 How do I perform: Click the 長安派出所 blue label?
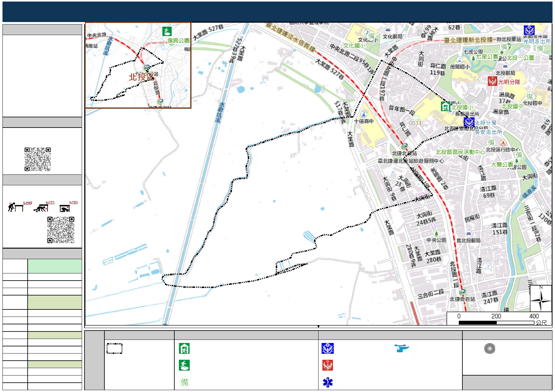(x=488, y=132)
